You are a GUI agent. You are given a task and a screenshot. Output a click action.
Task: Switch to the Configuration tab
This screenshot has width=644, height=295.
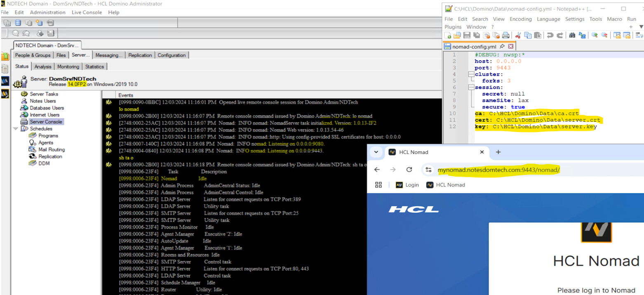(172, 55)
